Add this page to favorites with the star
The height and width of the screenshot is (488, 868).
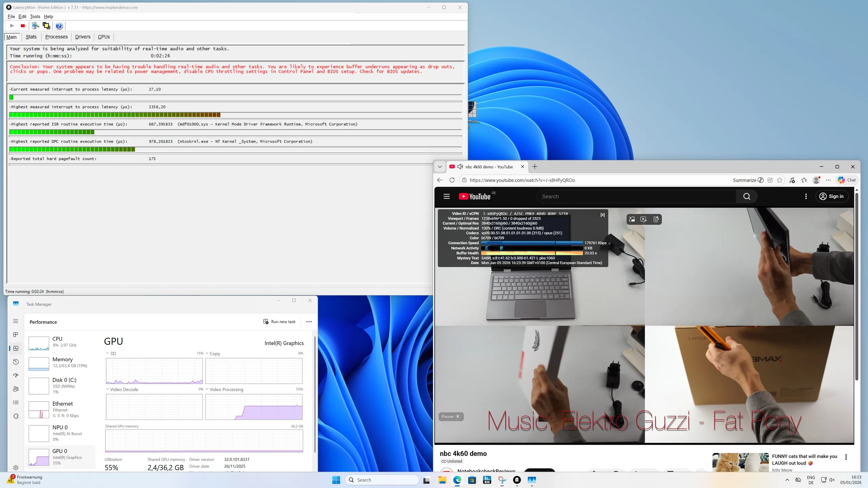pos(780,180)
